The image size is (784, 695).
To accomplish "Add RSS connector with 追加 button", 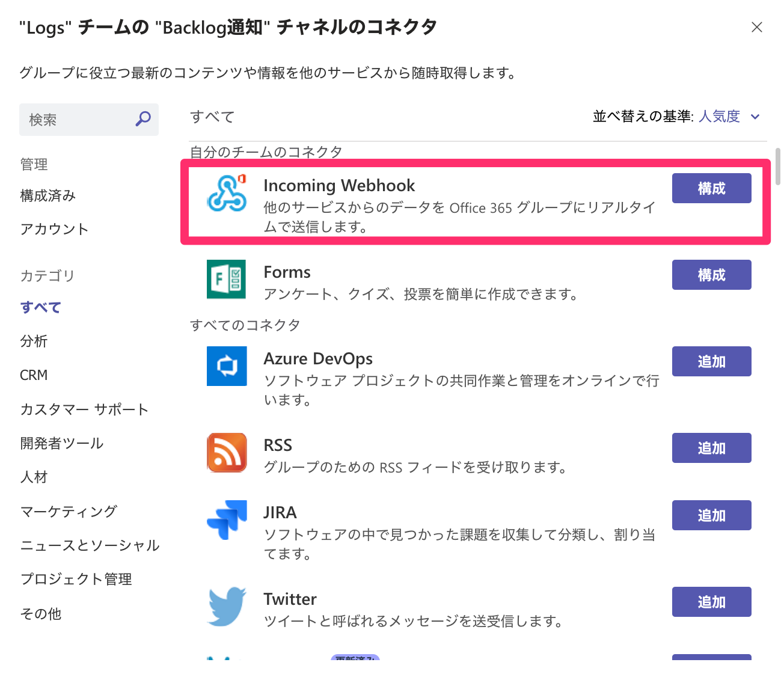I will click(712, 448).
